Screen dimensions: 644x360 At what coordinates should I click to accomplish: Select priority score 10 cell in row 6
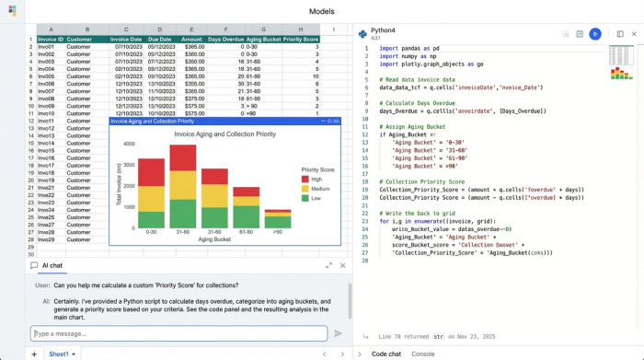click(301, 76)
